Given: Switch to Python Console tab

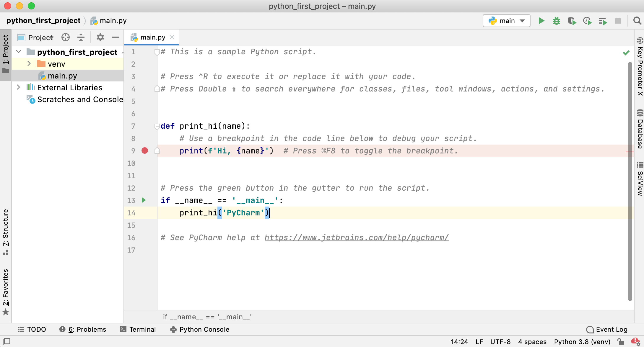Looking at the screenshot, I should (x=200, y=329).
